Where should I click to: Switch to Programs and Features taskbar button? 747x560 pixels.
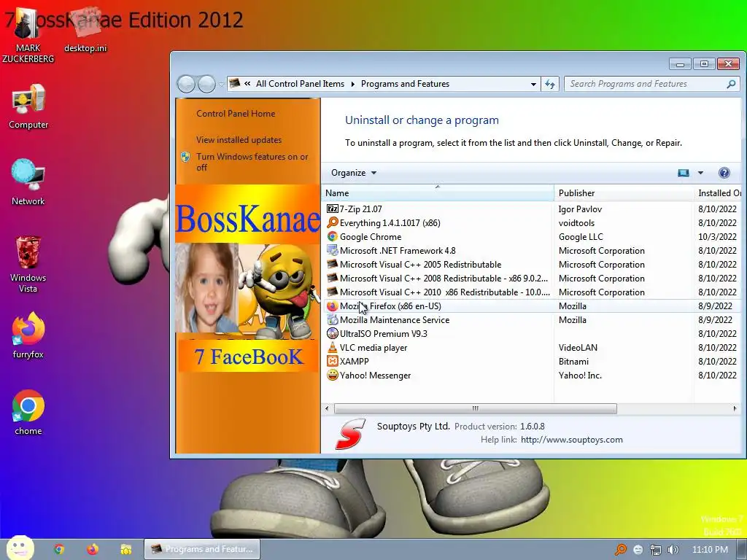pyautogui.click(x=202, y=549)
